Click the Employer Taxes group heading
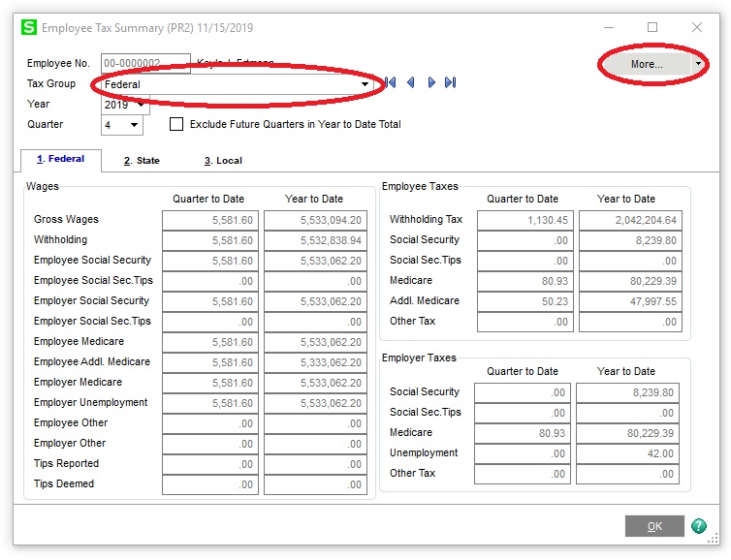The image size is (731, 560). pyautogui.click(x=419, y=358)
